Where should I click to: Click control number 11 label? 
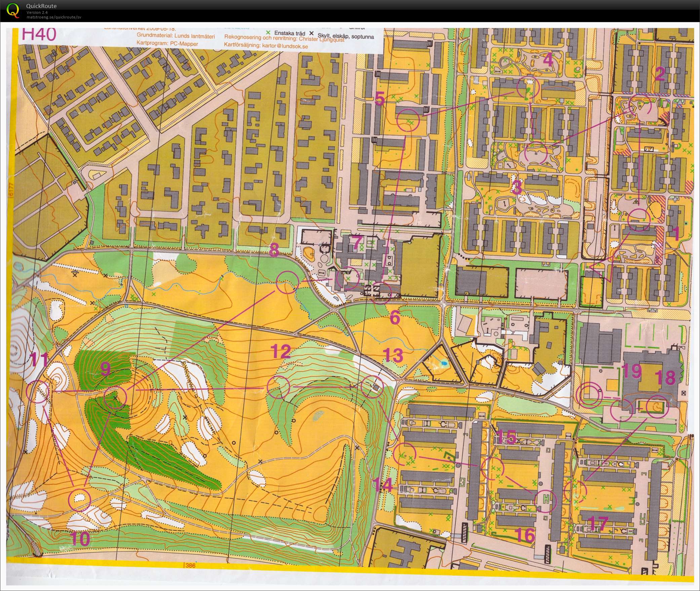coord(39,359)
